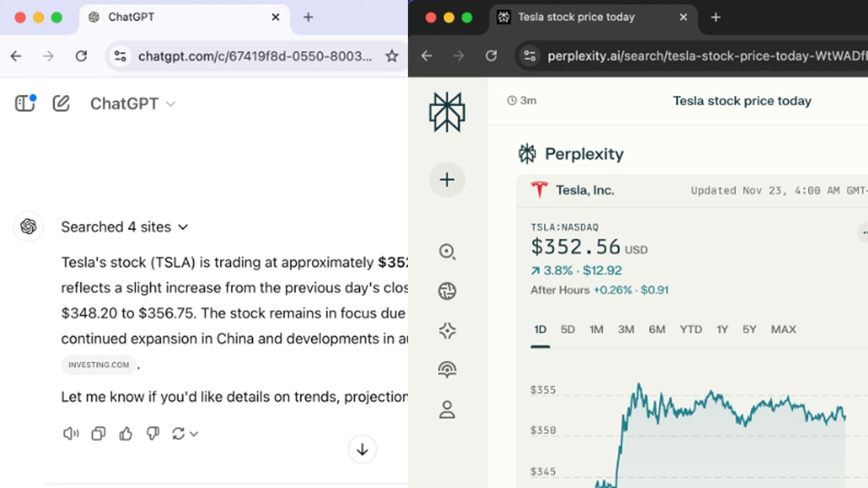Give the response a thumbs up
Screen dimensions: 868x488
coord(126,433)
